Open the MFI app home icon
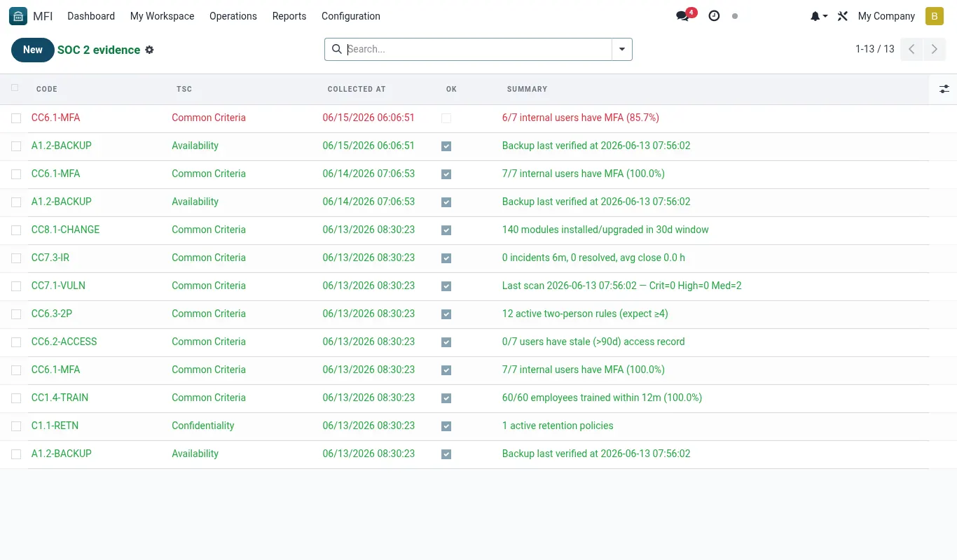Image resolution: width=957 pixels, height=560 pixels. [18, 16]
